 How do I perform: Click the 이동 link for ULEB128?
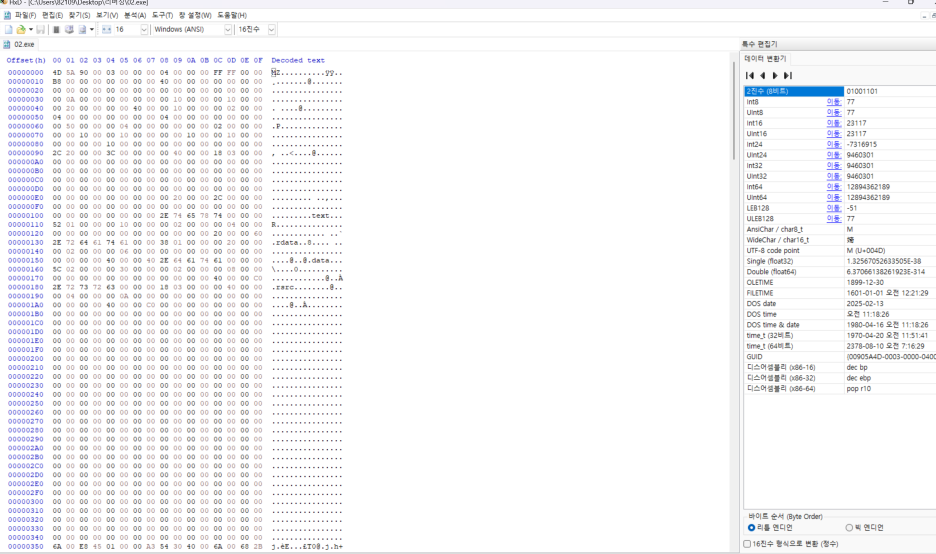[833, 219]
